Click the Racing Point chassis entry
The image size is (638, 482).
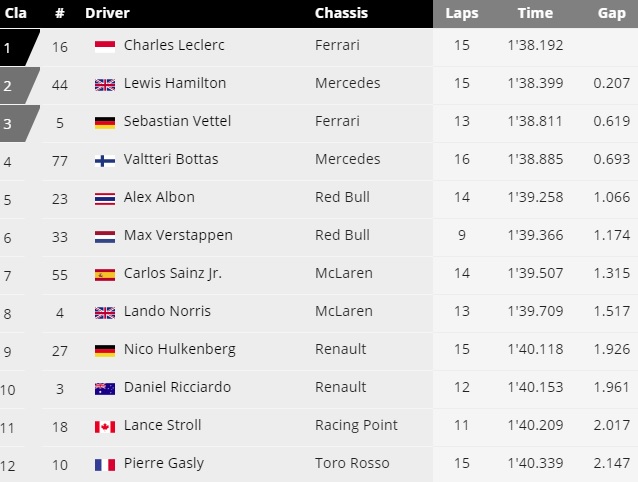click(x=356, y=425)
